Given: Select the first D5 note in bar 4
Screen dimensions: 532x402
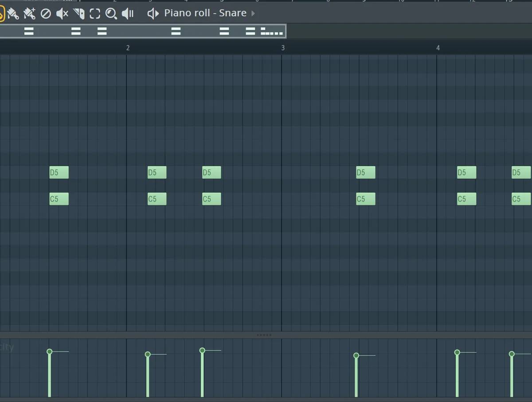Looking at the screenshot, I should (x=467, y=172).
